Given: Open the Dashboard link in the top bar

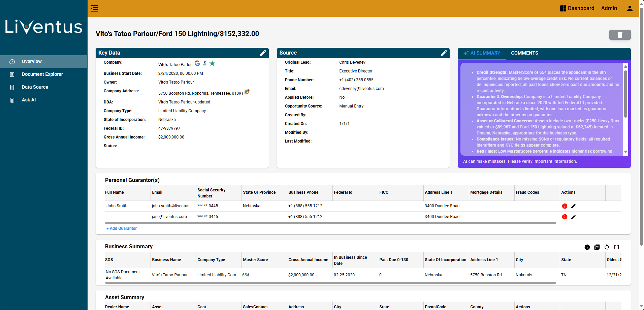Looking at the screenshot, I should (x=577, y=8).
